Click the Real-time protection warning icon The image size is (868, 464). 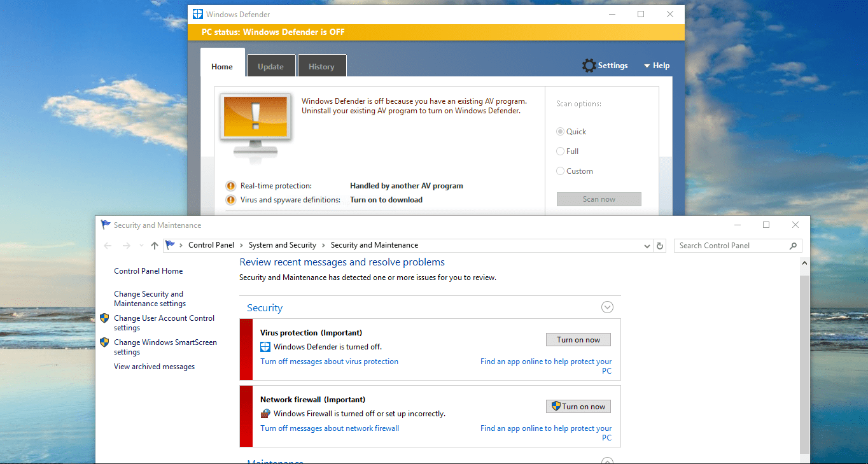coord(230,186)
